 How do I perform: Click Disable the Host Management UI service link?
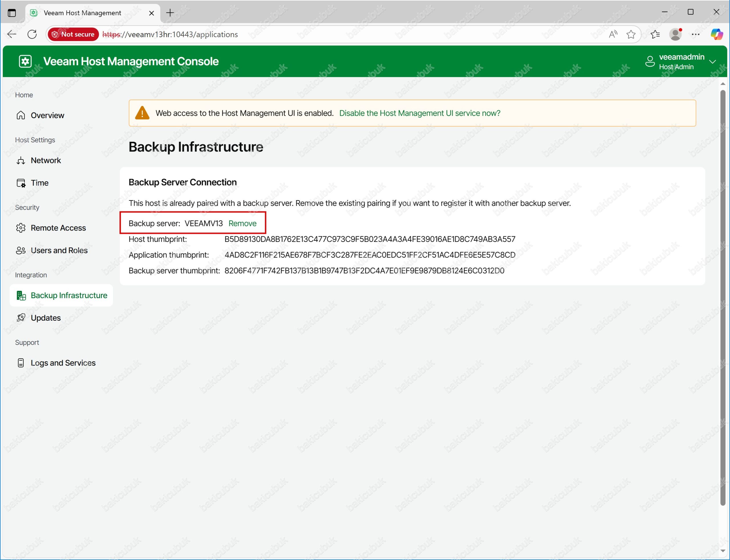pos(419,113)
